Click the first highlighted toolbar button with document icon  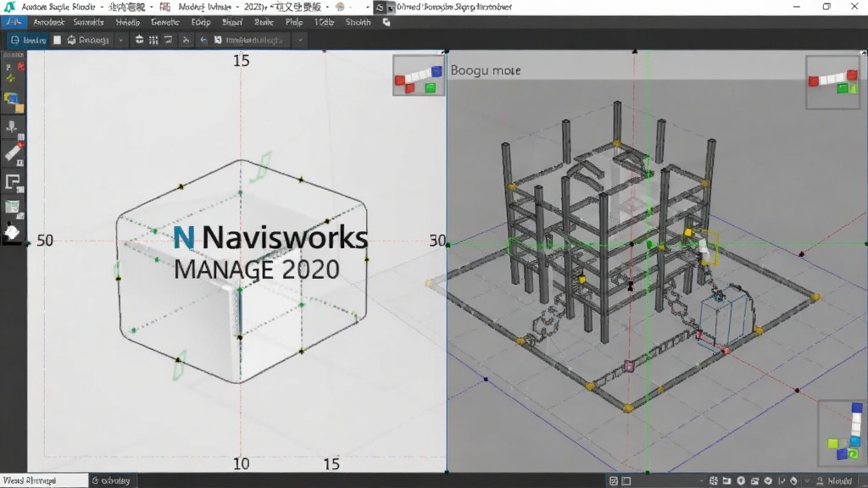28,40
